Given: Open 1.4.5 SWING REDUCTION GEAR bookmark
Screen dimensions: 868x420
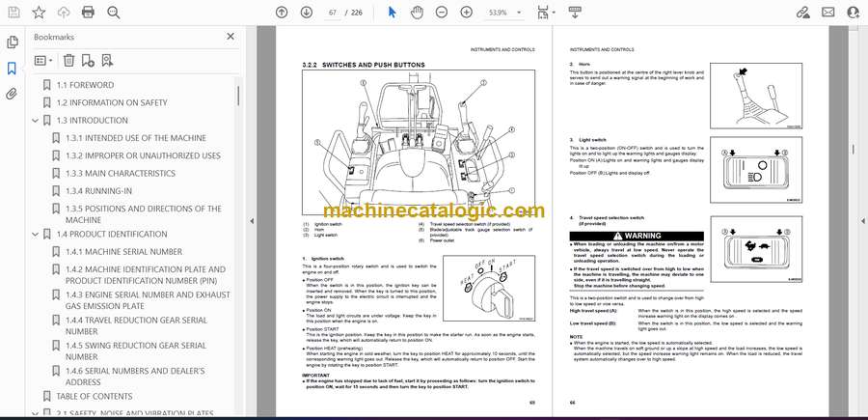Looking at the screenshot, I should coord(136,351).
